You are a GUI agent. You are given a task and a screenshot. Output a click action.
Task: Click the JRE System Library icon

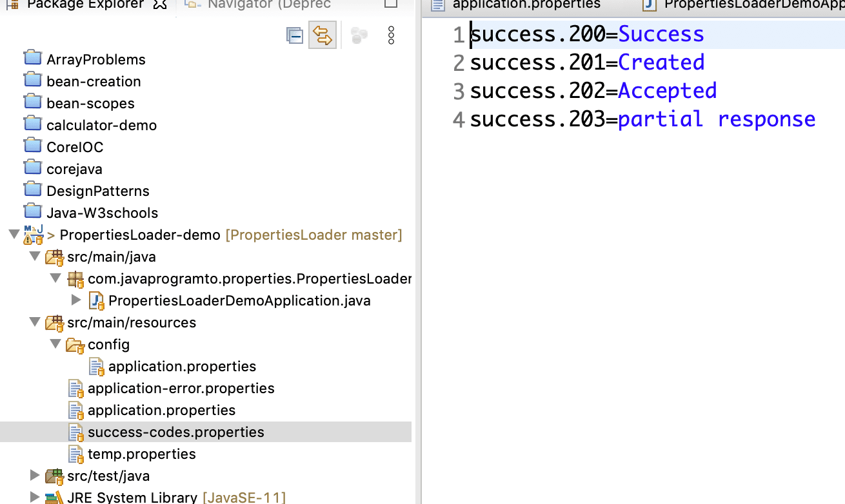(x=54, y=497)
